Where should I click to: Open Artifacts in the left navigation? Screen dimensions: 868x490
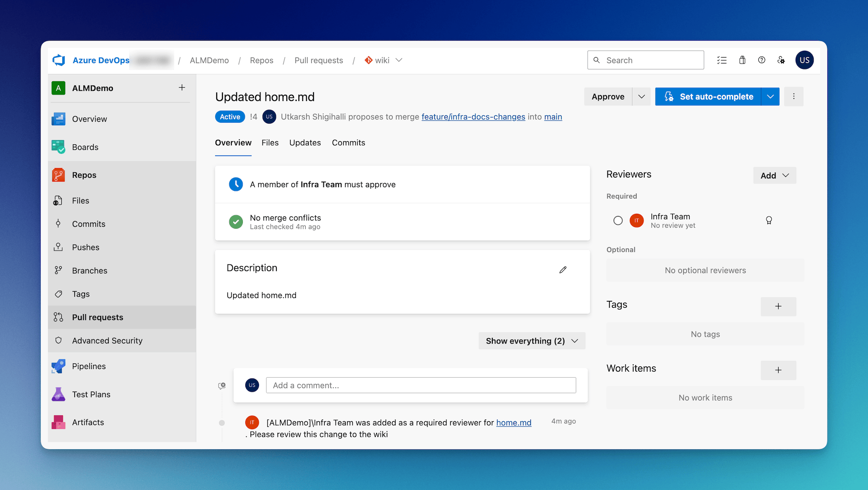tap(88, 422)
